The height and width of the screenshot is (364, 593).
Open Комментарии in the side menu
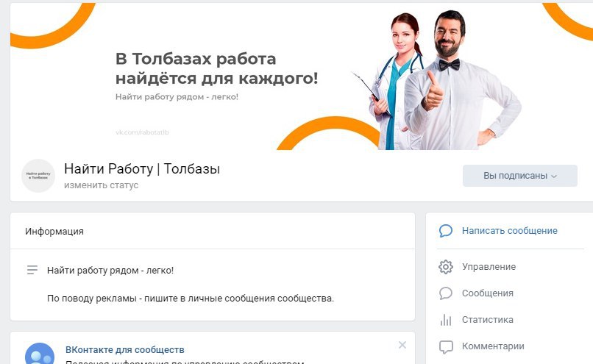pyautogui.click(x=493, y=346)
